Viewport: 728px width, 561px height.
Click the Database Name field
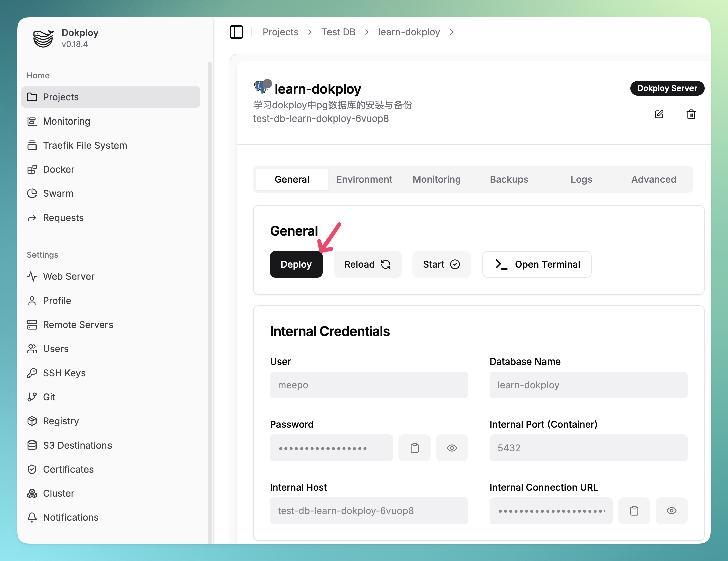(x=589, y=385)
